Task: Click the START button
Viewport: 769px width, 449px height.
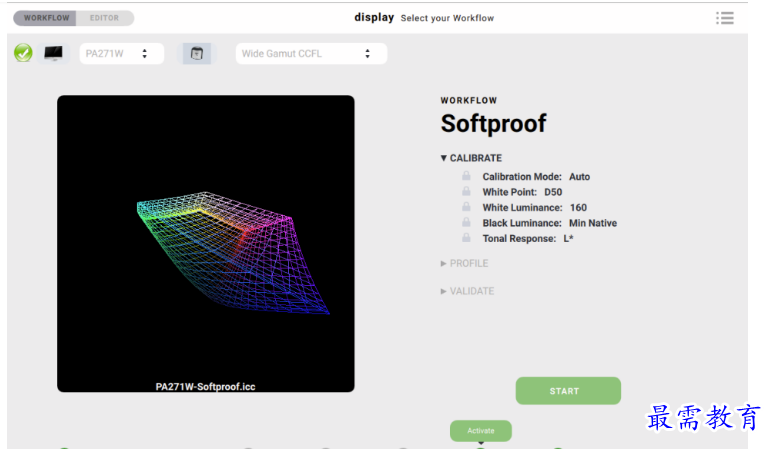Action: click(568, 391)
